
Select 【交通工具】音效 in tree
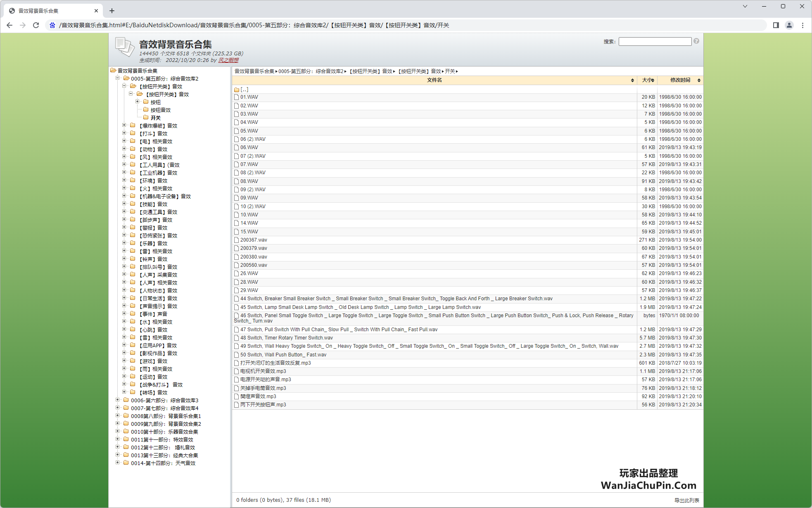[x=158, y=212]
